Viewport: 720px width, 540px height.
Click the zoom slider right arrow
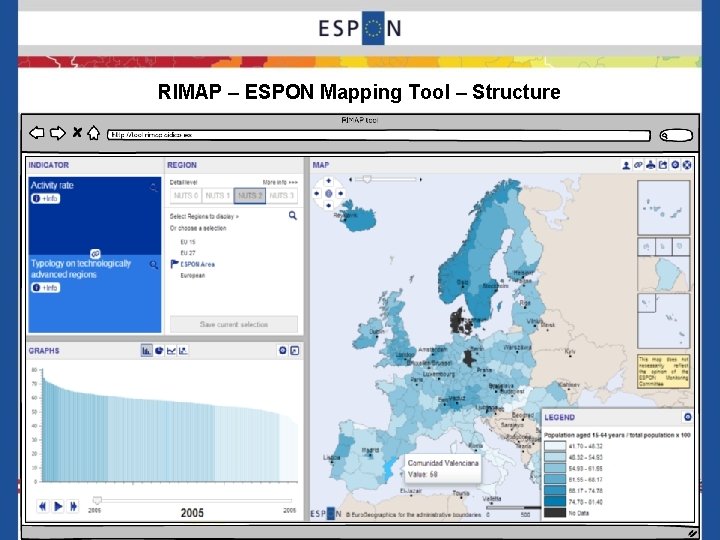point(421,180)
